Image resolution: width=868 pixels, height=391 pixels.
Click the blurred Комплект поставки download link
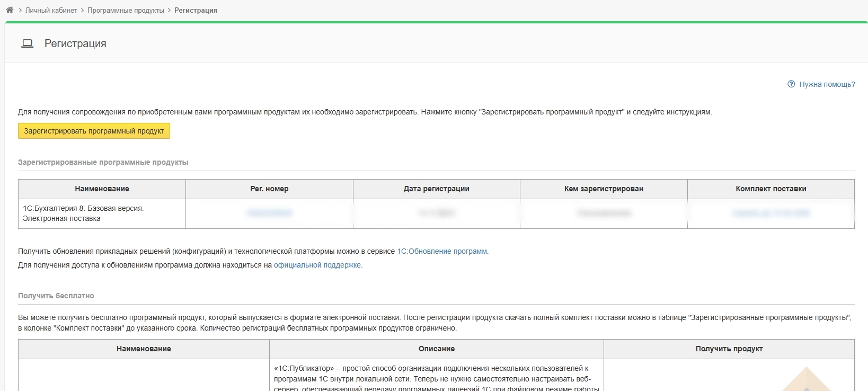coord(770,213)
